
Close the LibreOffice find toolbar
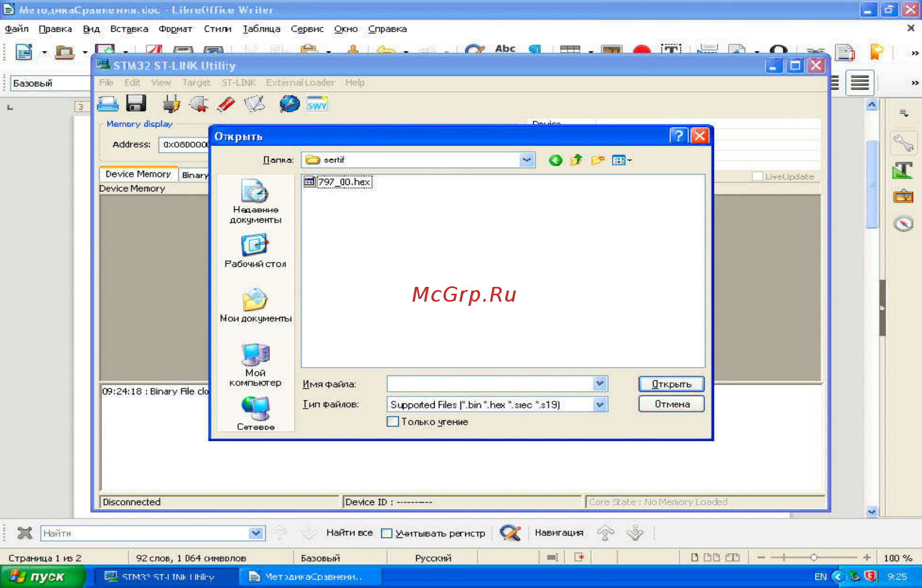tap(25, 533)
